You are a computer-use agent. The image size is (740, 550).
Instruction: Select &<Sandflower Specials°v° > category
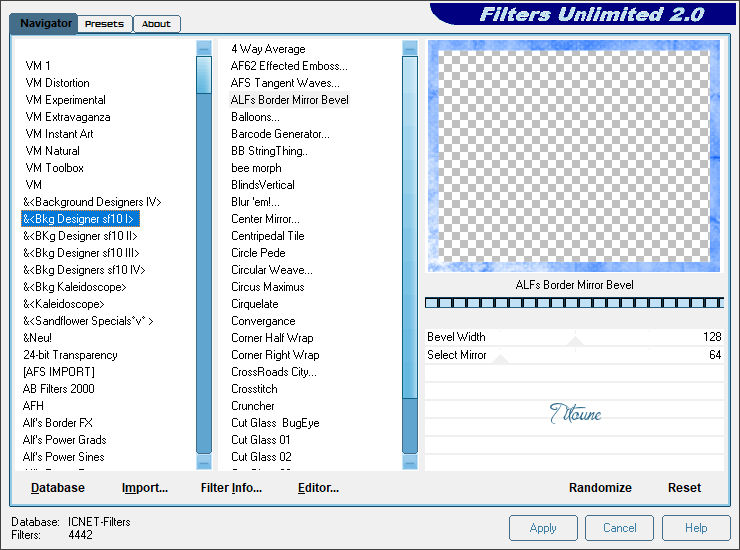(88, 321)
